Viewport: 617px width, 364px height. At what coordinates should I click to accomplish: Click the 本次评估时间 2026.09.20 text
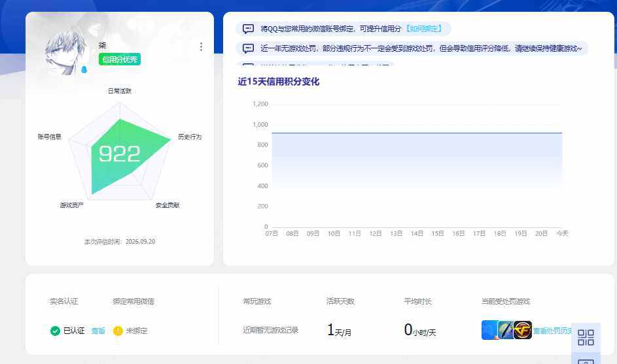[120, 241]
